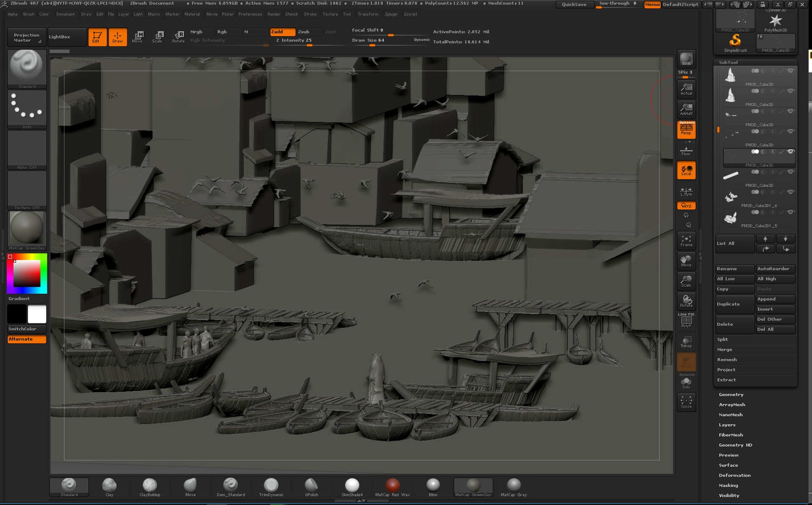
Task: Click the BPR render button
Action: pyautogui.click(x=686, y=59)
